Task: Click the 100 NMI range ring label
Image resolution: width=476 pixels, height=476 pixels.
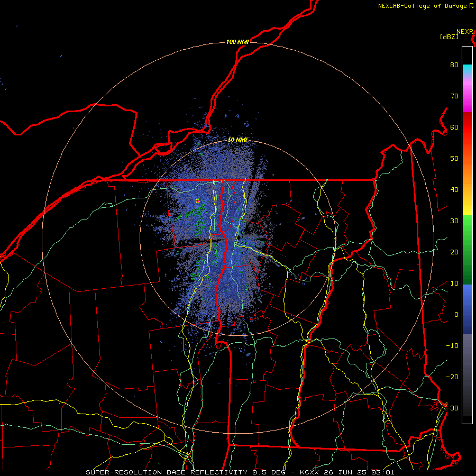Action: [237, 42]
